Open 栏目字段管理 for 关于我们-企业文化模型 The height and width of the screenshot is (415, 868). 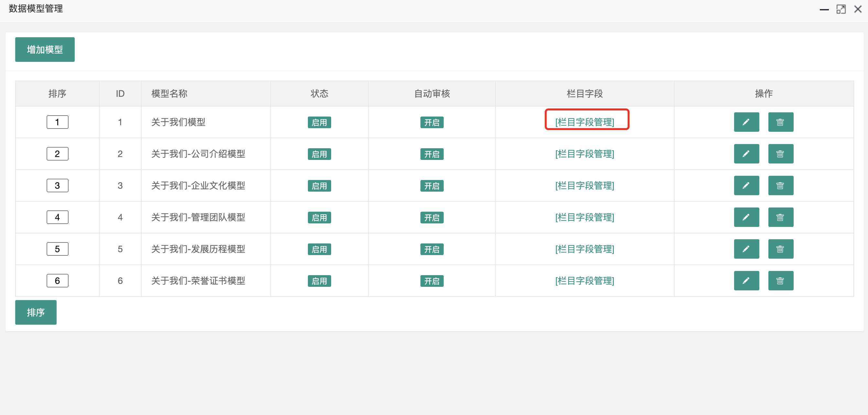tap(585, 185)
